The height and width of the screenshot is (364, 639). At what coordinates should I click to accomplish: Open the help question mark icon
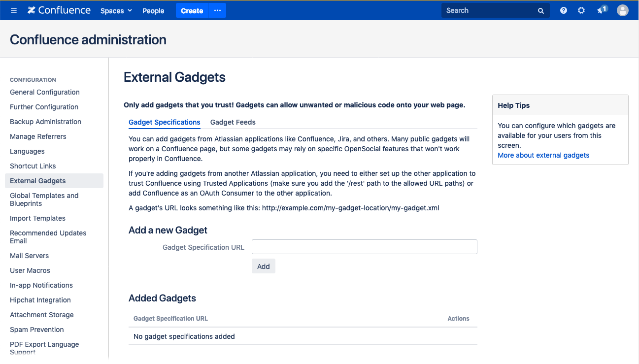pos(563,10)
